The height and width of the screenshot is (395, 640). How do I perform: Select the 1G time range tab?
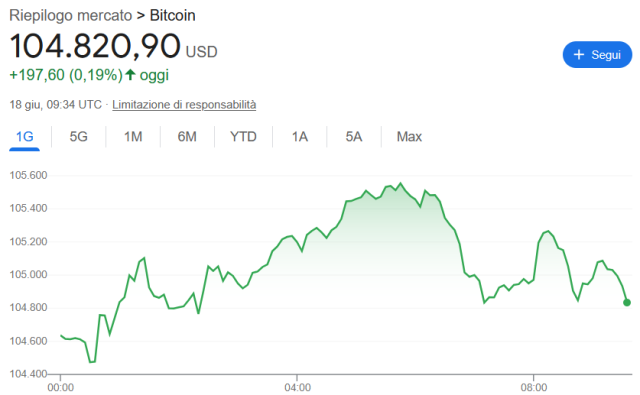pos(24,136)
